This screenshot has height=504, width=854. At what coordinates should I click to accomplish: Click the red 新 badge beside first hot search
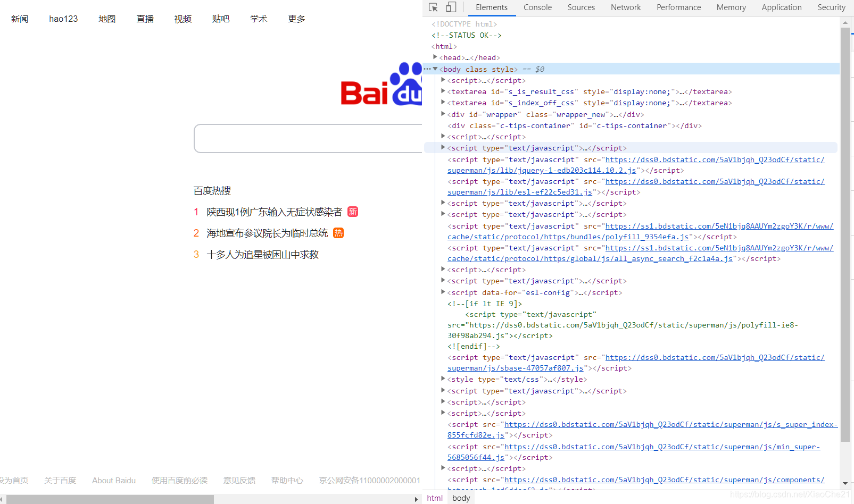pyautogui.click(x=353, y=212)
